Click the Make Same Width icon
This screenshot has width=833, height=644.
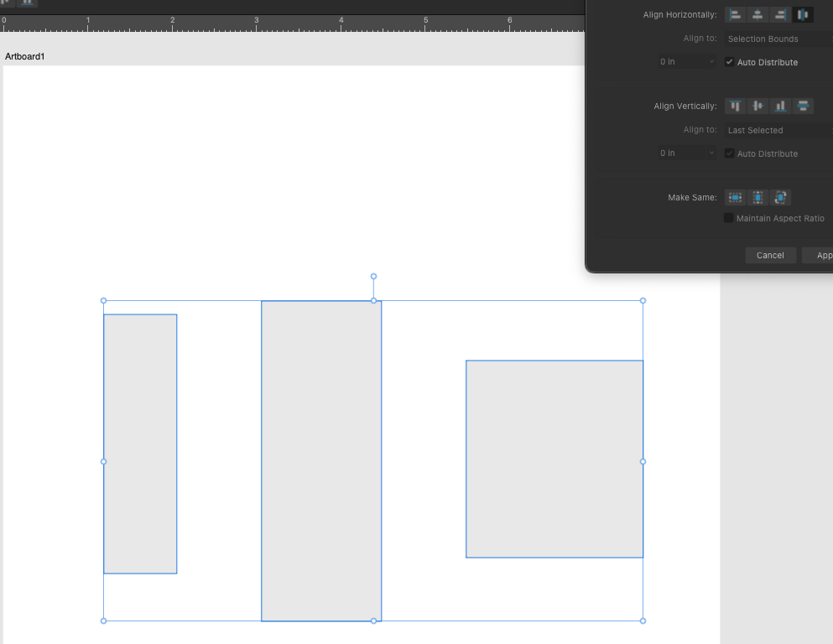pos(735,197)
